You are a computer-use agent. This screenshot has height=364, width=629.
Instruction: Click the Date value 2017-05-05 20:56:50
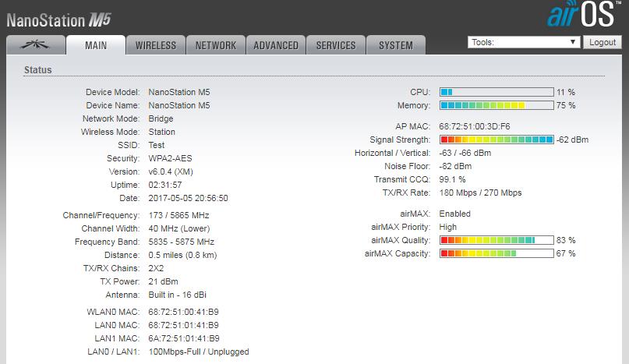point(188,198)
